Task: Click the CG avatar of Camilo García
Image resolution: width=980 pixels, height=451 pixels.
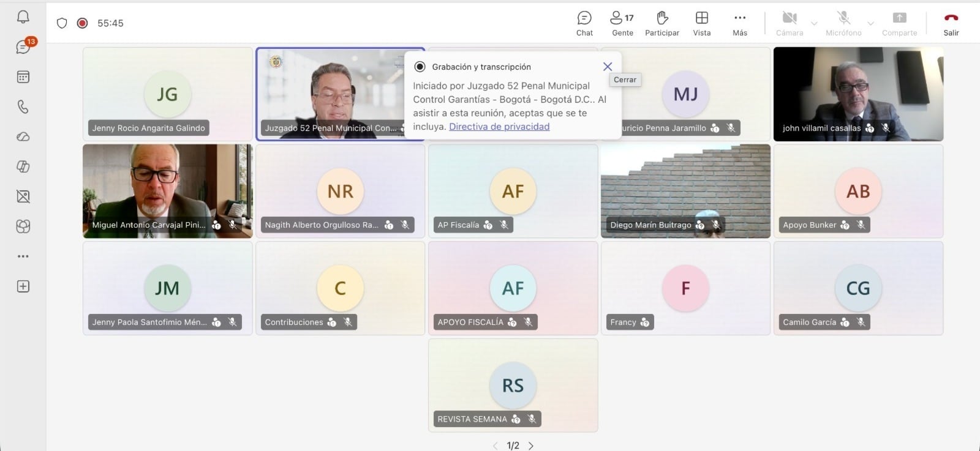Action: [858, 288]
